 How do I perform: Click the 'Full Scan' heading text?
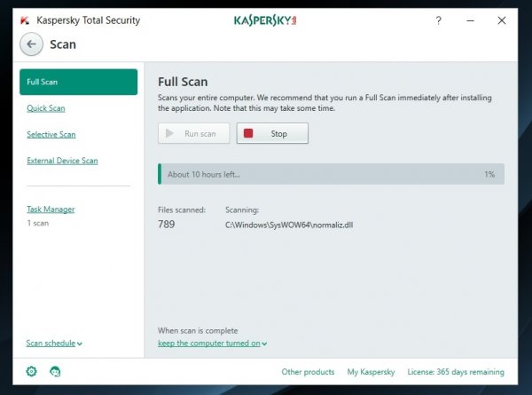pos(183,82)
